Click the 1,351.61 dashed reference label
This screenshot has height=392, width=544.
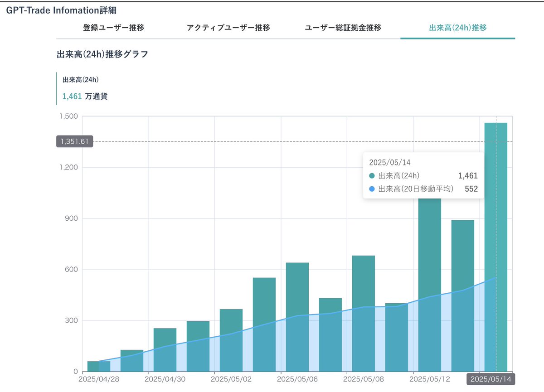74,141
